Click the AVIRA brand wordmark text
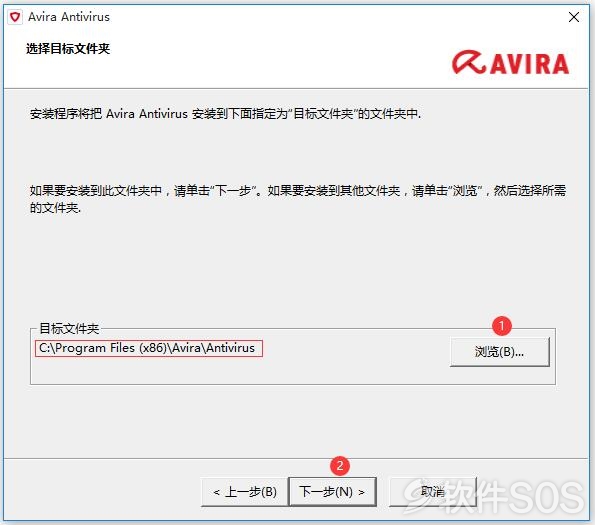Image resolution: width=595 pixels, height=525 pixels. [530, 63]
